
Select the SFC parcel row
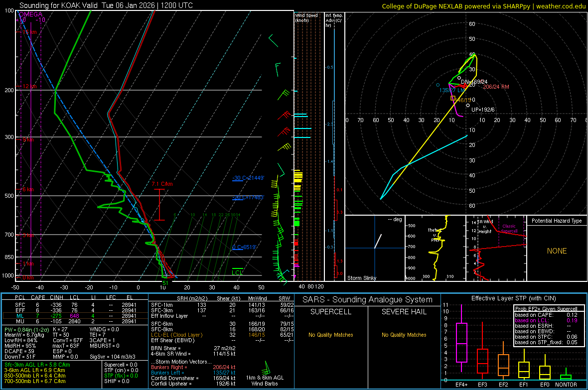(75, 305)
